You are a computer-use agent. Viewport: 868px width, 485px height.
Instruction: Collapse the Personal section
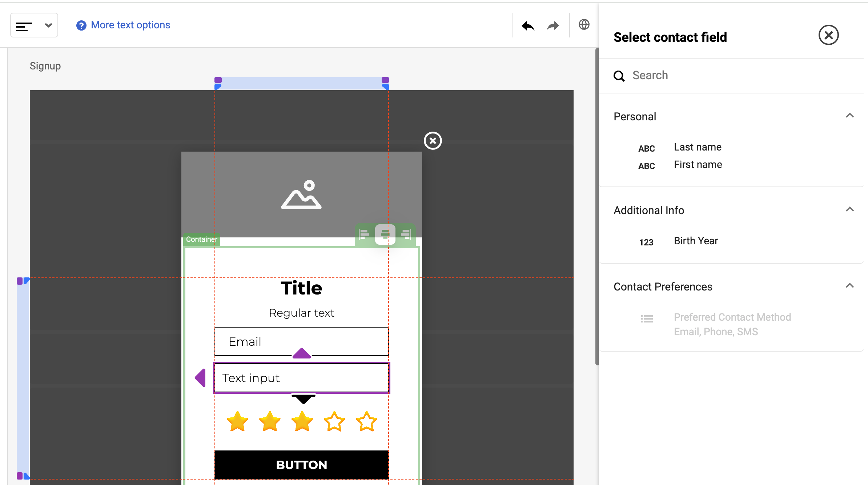tap(849, 116)
